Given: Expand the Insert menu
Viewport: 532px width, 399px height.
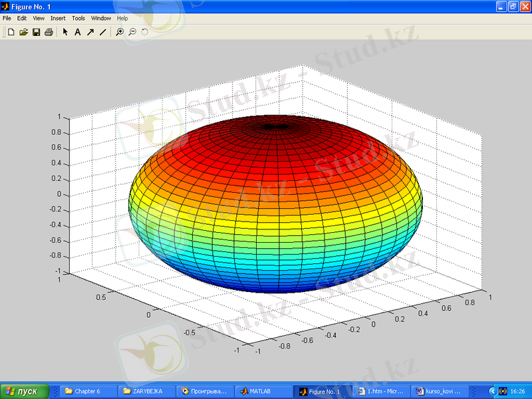Looking at the screenshot, I should click(58, 19).
